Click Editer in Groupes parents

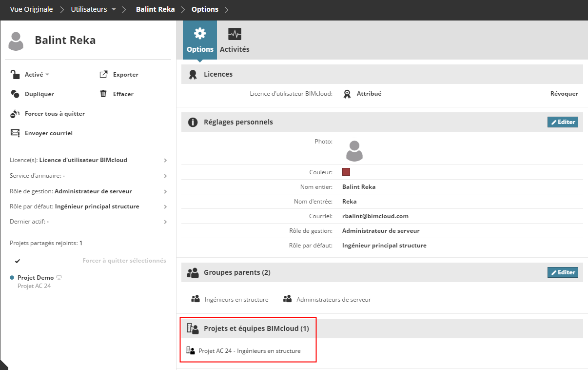563,272
